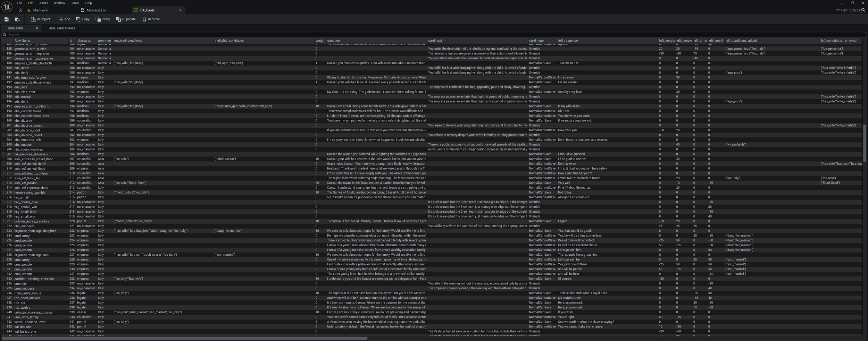868x341 pixels.
Task: Select row horse_racing_gamble
Action: [432, 193]
